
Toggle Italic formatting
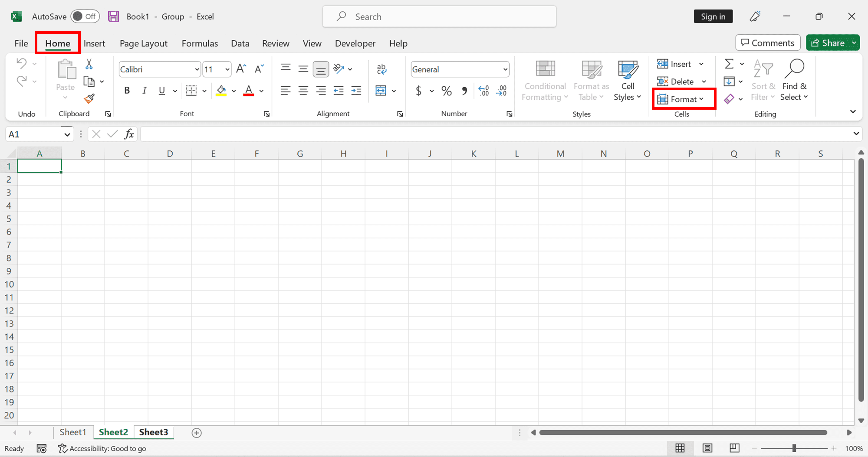(x=145, y=90)
